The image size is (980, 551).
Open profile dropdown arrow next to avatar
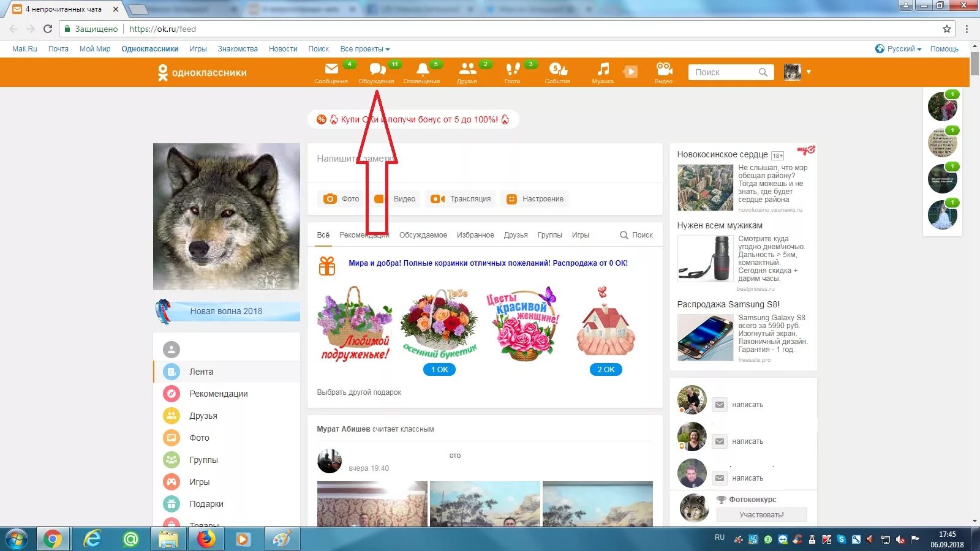pos(809,72)
